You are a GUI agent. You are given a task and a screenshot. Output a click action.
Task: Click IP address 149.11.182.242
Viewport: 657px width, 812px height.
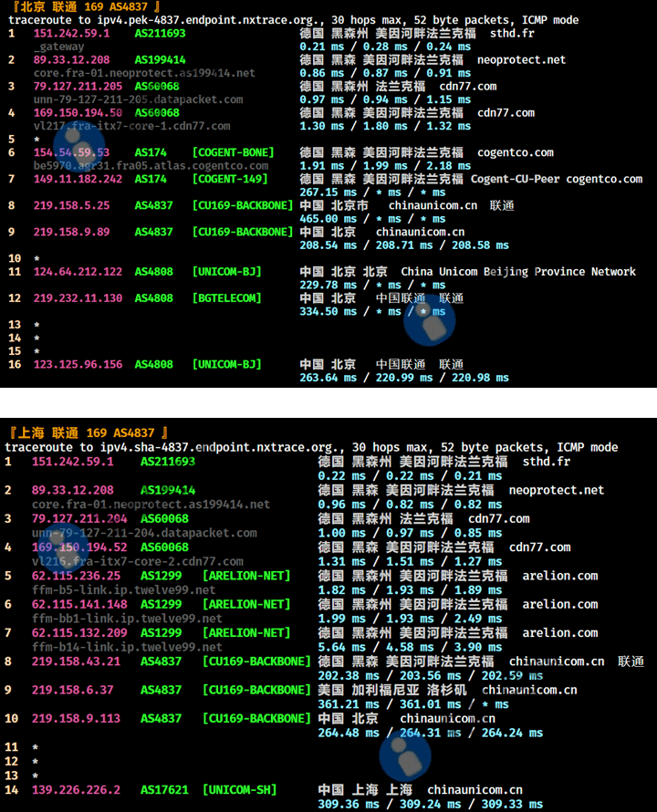coord(78,179)
